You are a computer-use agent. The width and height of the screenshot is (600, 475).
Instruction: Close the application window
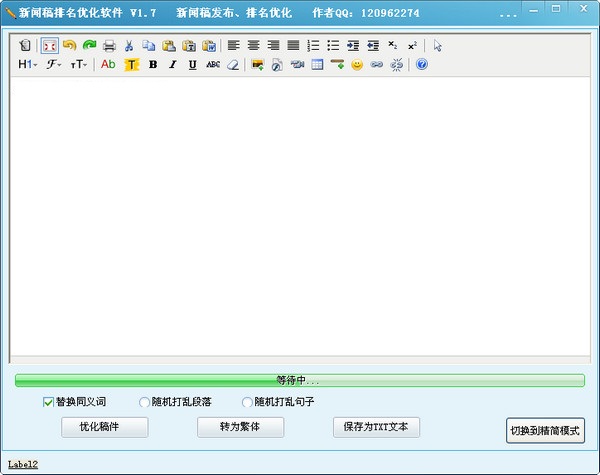coord(584,8)
